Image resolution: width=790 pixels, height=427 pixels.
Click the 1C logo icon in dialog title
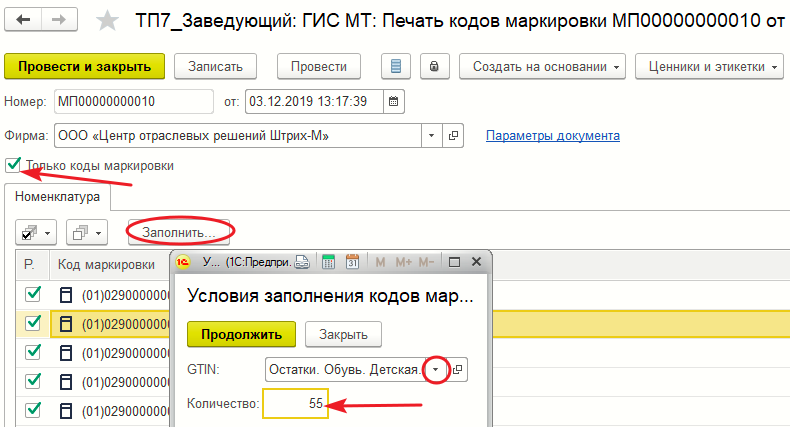point(182,262)
